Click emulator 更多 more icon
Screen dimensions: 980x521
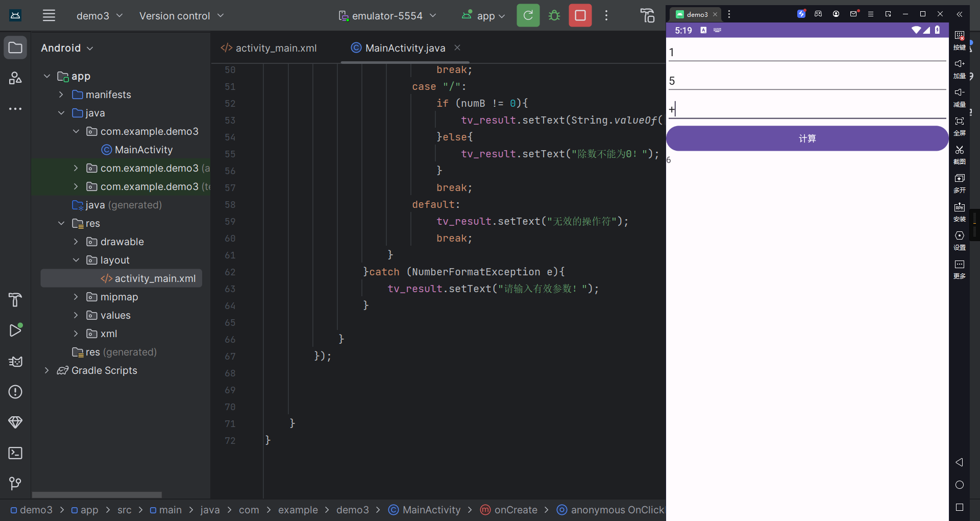(x=960, y=269)
